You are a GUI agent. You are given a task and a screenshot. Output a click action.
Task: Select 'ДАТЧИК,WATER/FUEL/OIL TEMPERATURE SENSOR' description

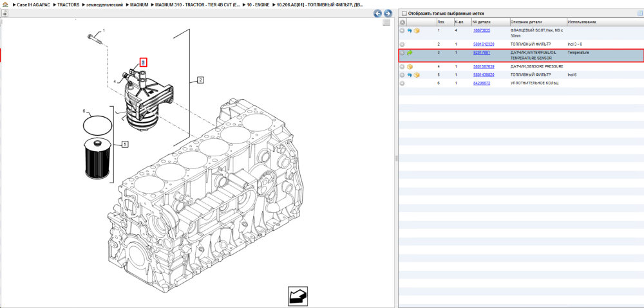click(533, 55)
